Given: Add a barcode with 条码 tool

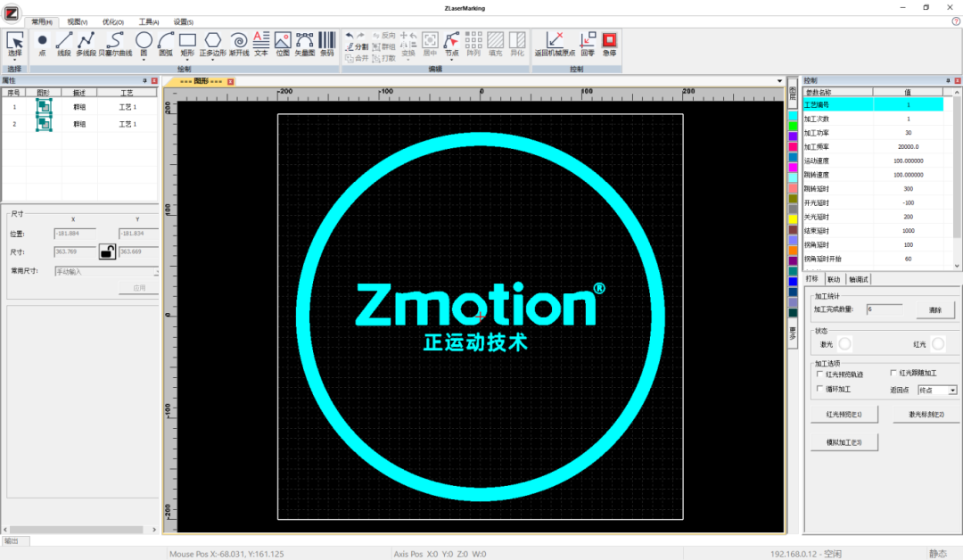Looking at the screenshot, I should [326, 43].
